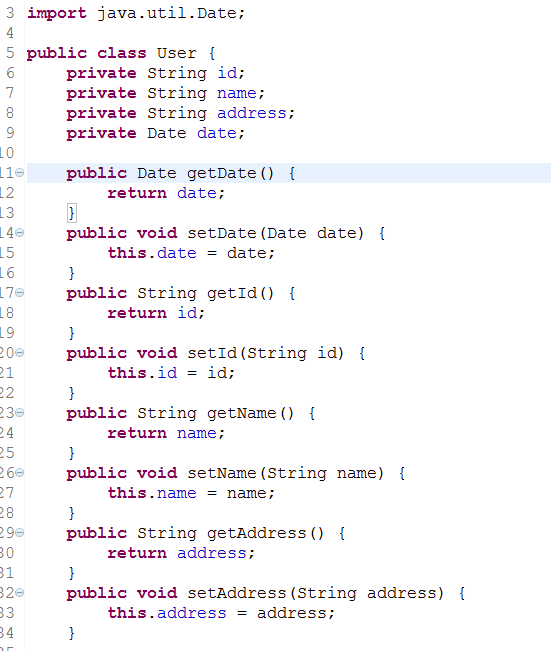This screenshot has width=551, height=651.
Task: Click the this.name assignment statement
Action: tap(191, 493)
